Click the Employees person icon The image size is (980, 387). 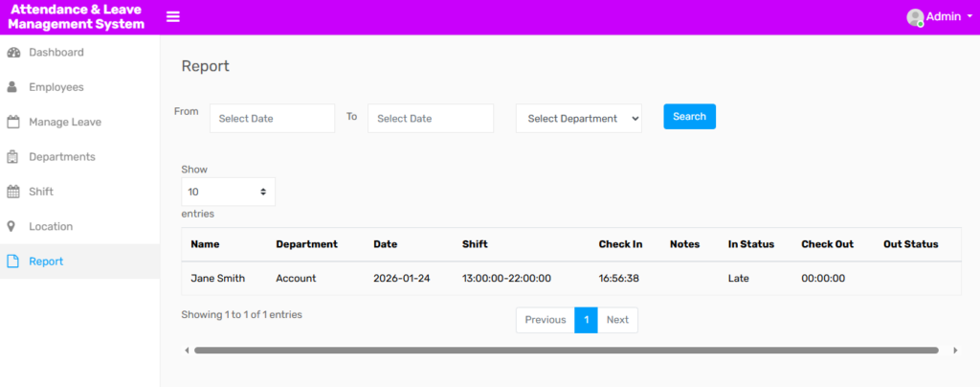click(x=12, y=87)
